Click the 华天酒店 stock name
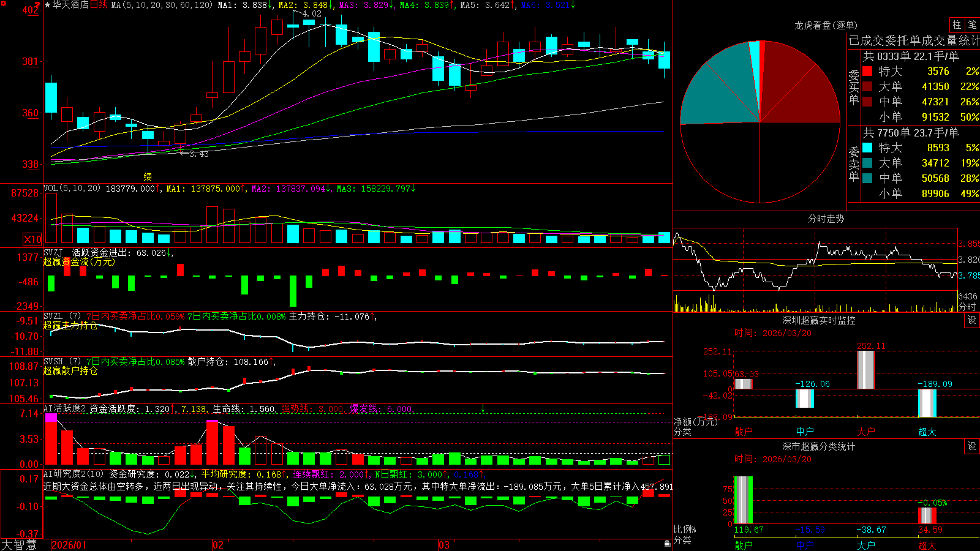This screenshot has width=980, height=551. 70,5
